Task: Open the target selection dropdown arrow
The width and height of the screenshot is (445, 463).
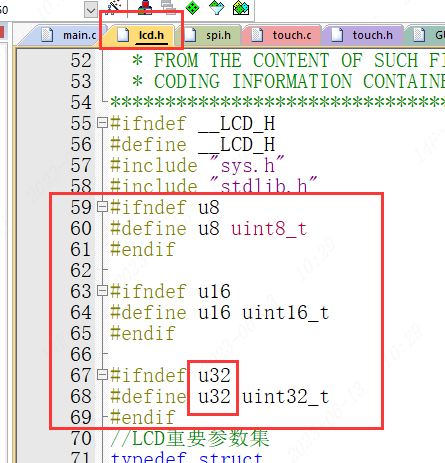Action: coord(91,10)
